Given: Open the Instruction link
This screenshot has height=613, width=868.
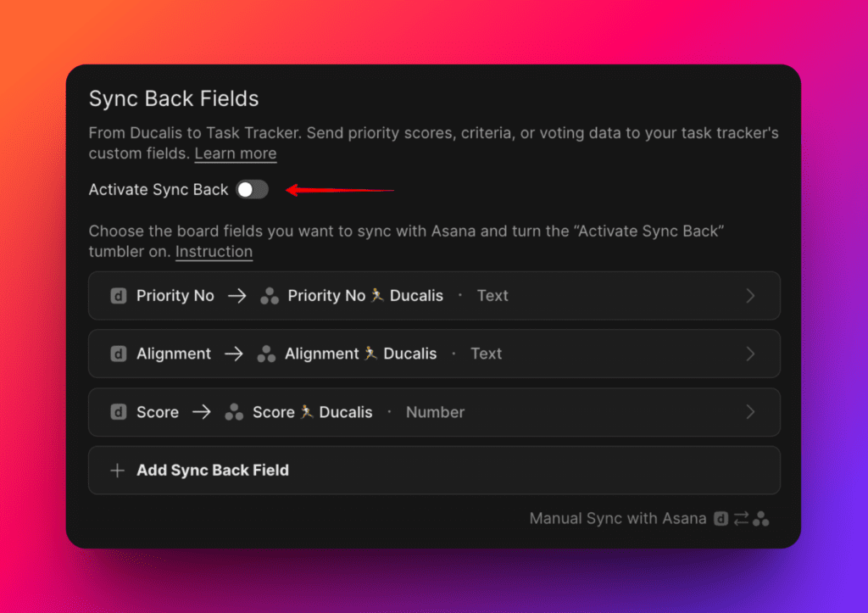Looking at the screenshot, I should pos(214,252).
